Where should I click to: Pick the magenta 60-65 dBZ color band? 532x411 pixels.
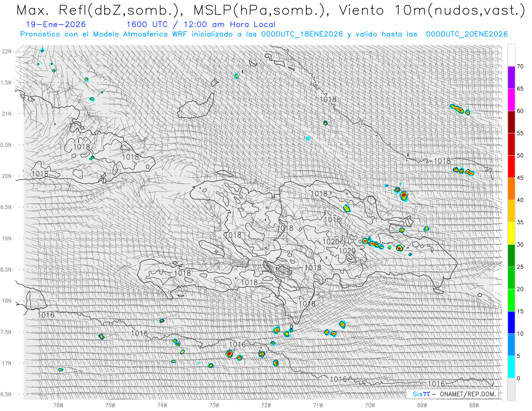pos(511,100)
